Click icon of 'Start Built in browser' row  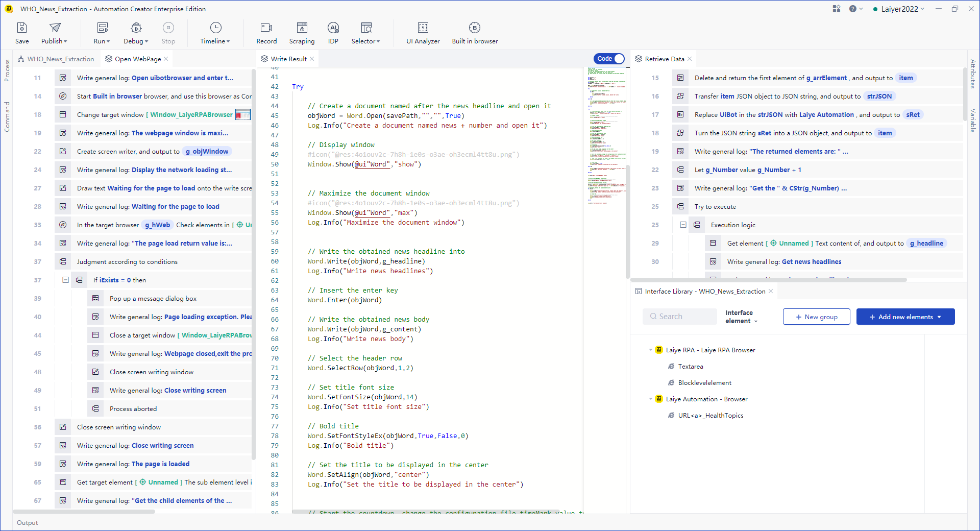(63, 96)
